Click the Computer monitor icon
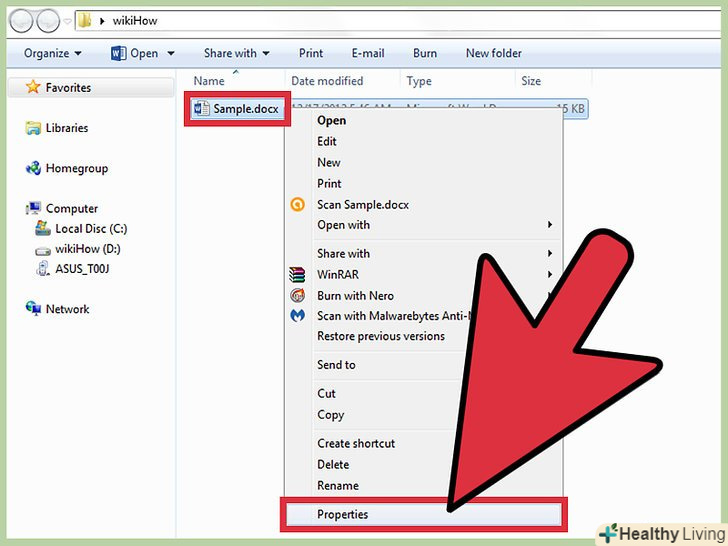Viewport: 728px width, 546px height. coord(33,208)
